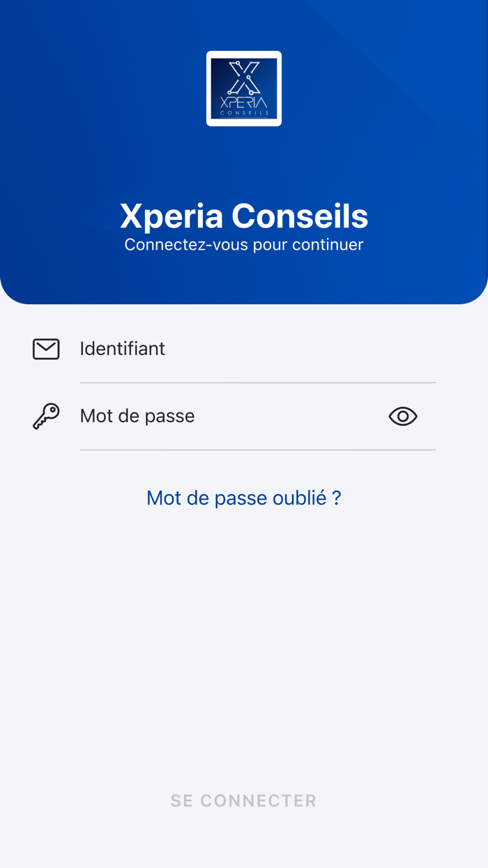Viewport: 488px width, 868px height.
Task: Select the key icon next to Mot de passe
Action: 45,416
